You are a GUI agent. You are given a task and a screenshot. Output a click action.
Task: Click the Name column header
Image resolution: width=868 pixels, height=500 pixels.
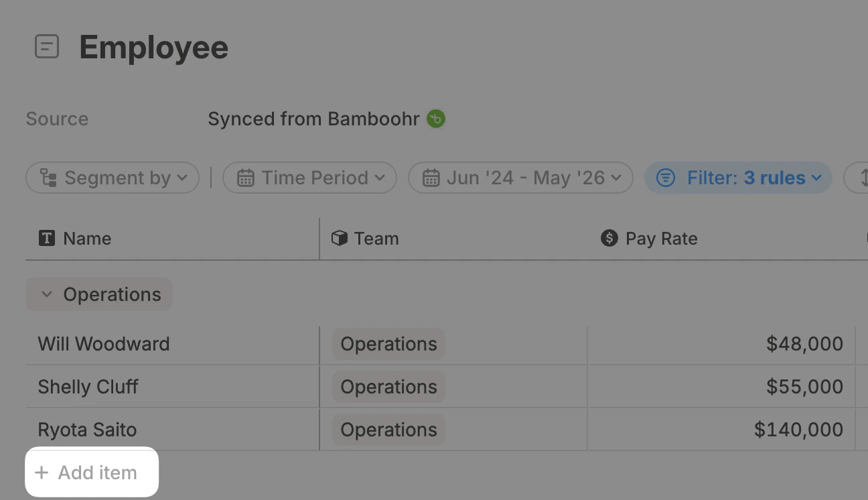(87, 238)
